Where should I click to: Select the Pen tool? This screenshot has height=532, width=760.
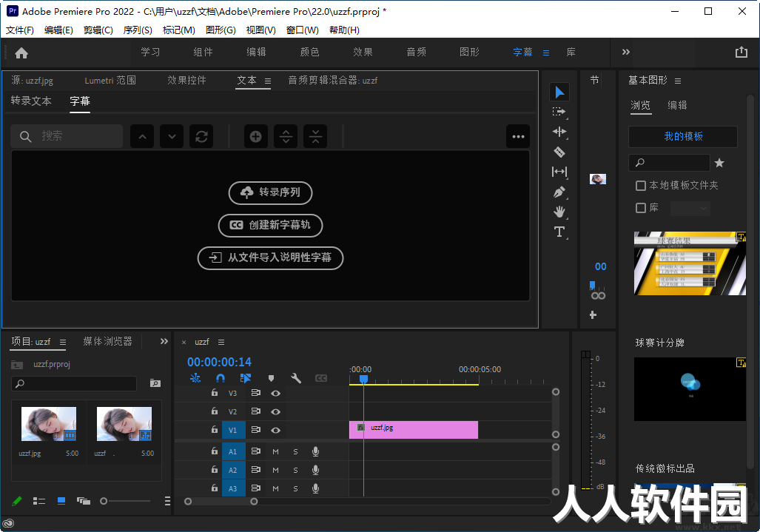[559, 192]
